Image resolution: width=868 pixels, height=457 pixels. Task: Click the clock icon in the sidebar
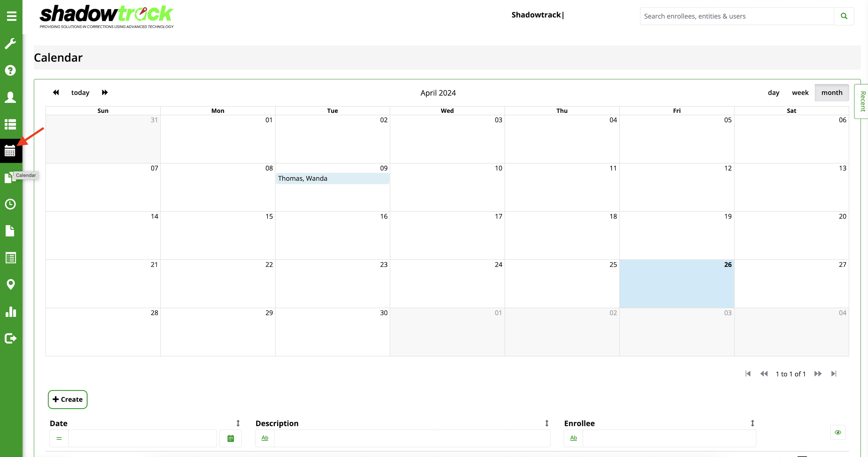tap(10, 204)
